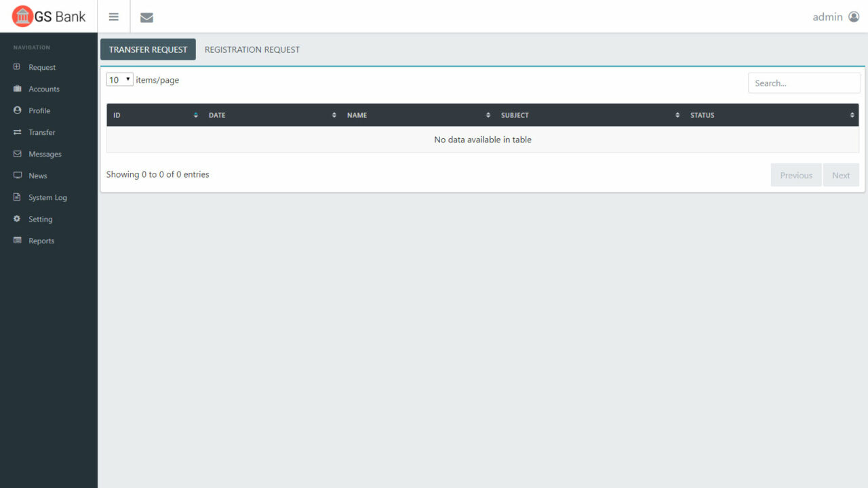Click inside the Search field
This screenshot has width=868, height=488.
pos(804,83)
